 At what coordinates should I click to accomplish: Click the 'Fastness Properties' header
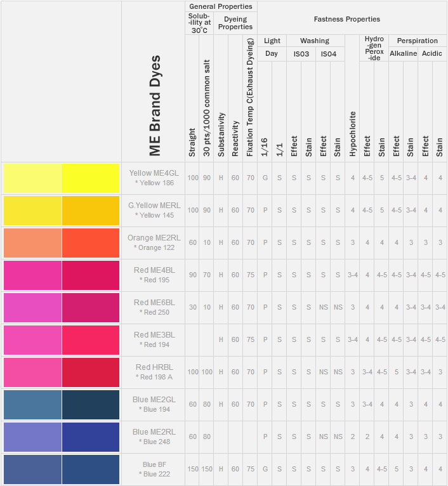(x=347, y=19)
